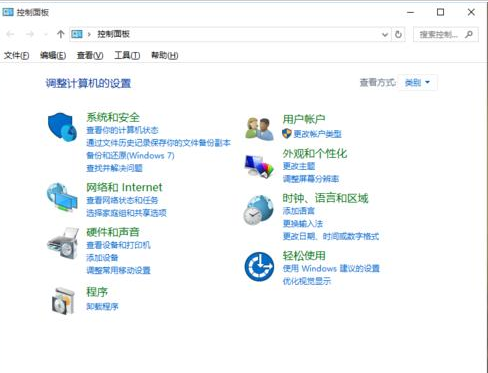Click 优化视觉显示 link

pos(307,281)
